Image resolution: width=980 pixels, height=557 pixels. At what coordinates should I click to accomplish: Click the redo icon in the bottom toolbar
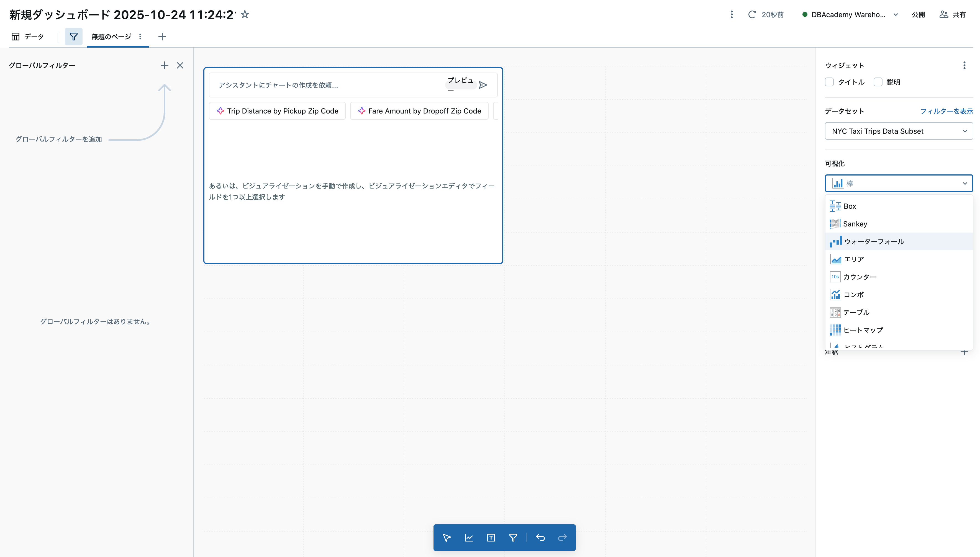[563, 538]
